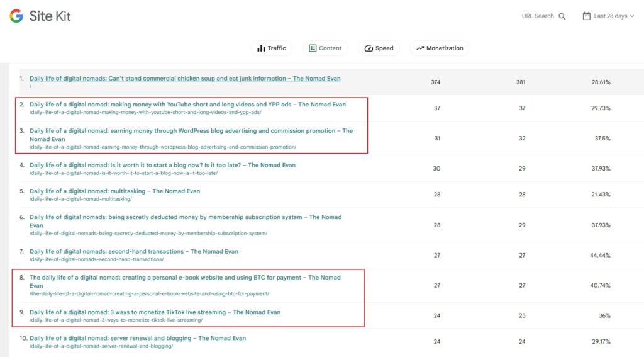Open the chicken soup junk information post
Viewport: 644px width, 357px height.
(x=185, y=79)
